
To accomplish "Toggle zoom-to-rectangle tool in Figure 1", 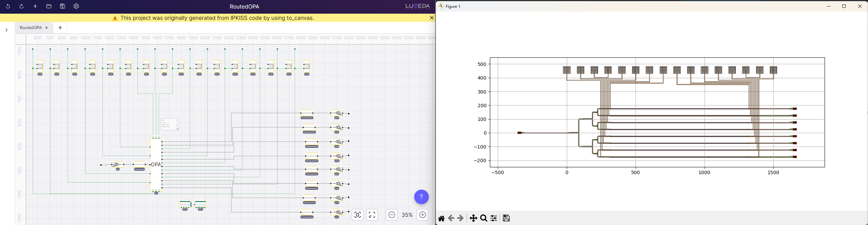I will (483, 218).
